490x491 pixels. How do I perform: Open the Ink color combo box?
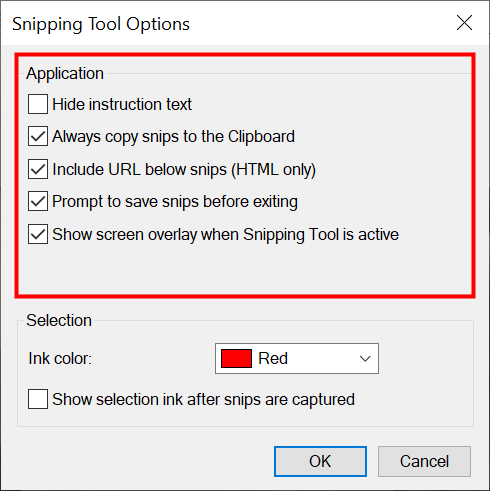[x=297, y=358]
